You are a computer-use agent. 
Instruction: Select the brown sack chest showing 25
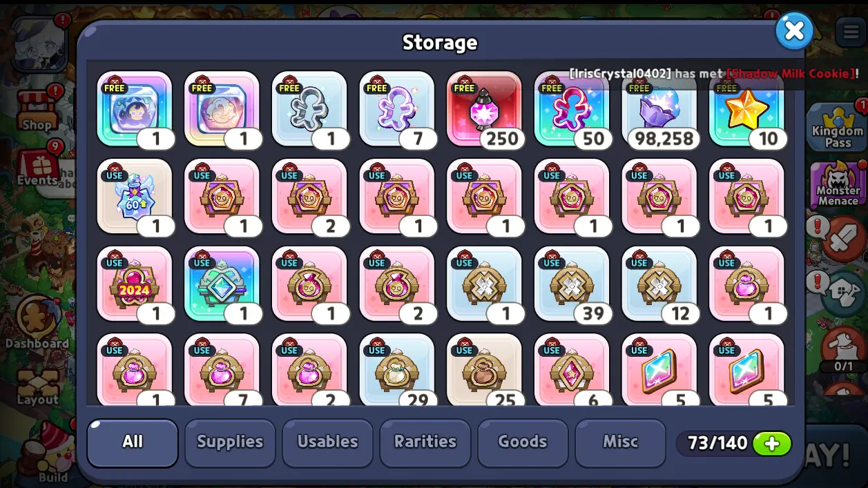[485, 370]
